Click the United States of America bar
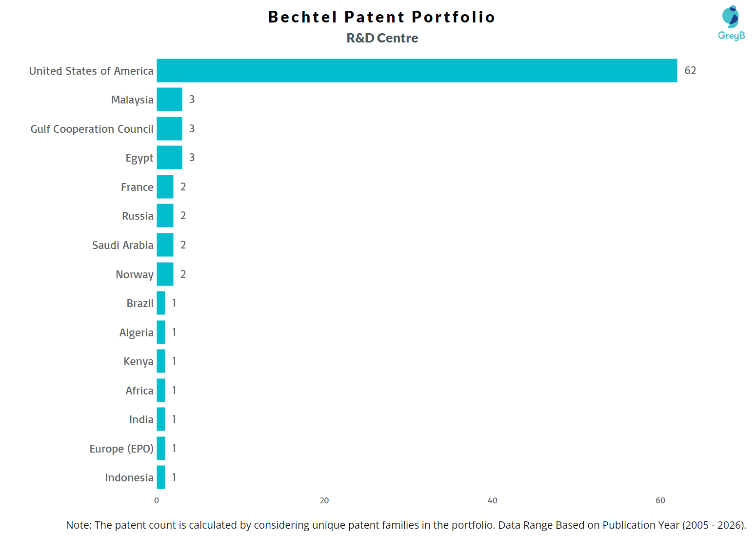 [x=417, y=71]
